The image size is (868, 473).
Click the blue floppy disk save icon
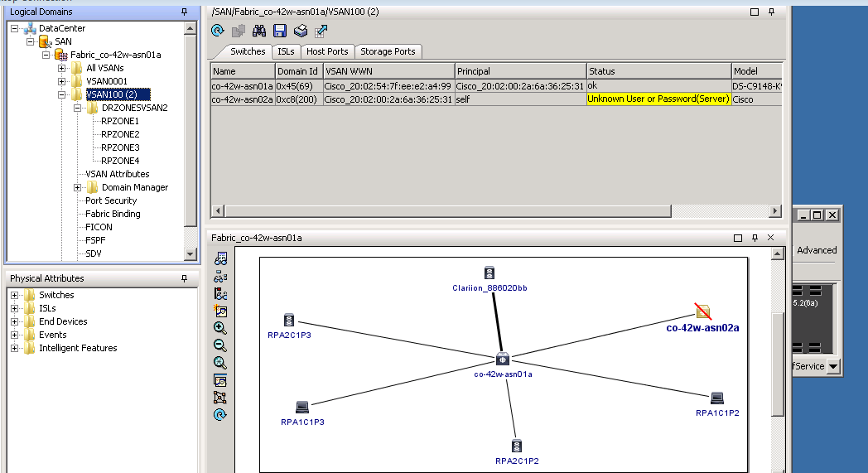pos(280,31)
